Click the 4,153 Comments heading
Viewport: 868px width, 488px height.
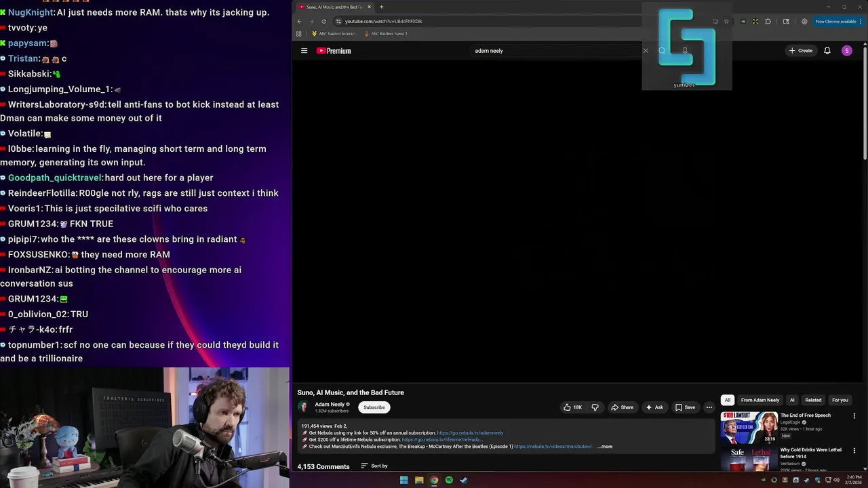click(x=323, y=466)
